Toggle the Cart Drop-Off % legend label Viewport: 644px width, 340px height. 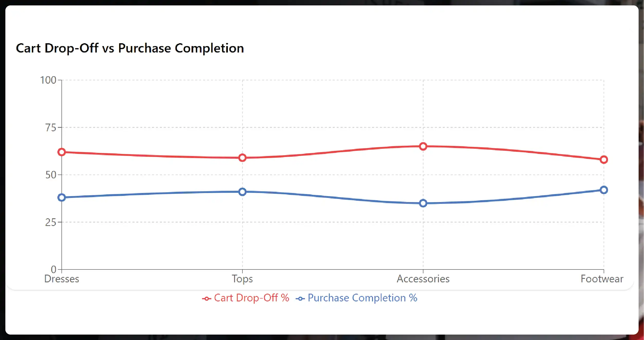(x=251, y=298)
